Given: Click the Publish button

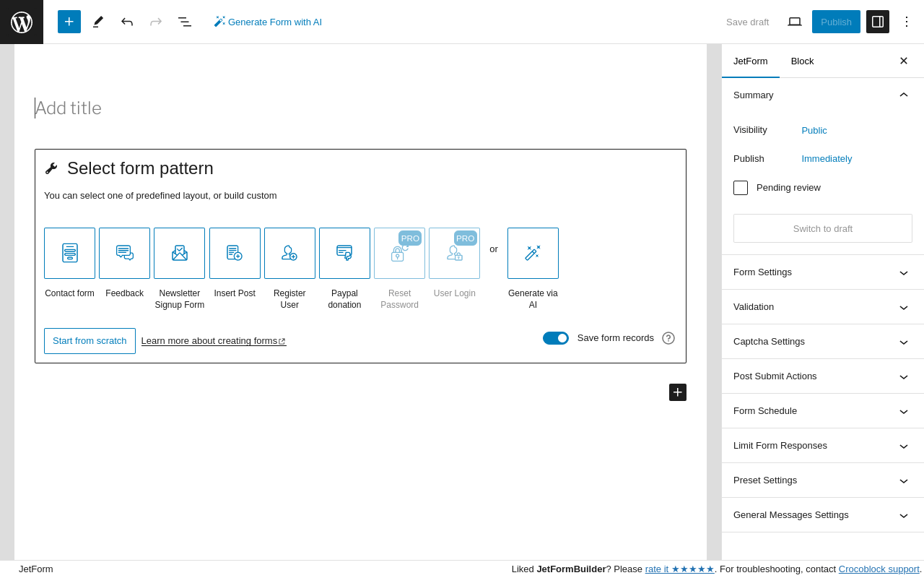Looking at the screenshot, I should tap(836, 22).
